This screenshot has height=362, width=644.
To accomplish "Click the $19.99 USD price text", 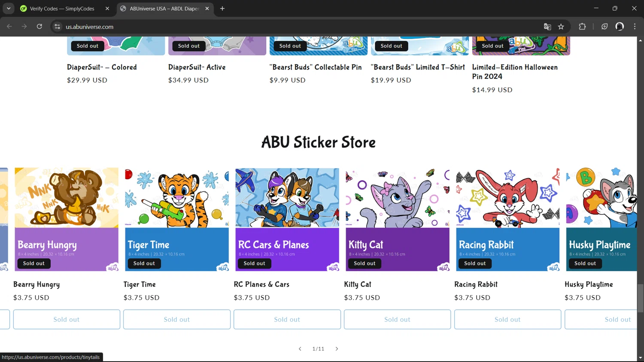I will point(391,80).
